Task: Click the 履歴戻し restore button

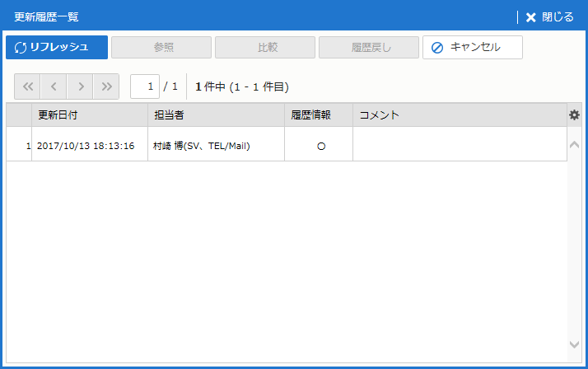Action: (x=369, y=47)
